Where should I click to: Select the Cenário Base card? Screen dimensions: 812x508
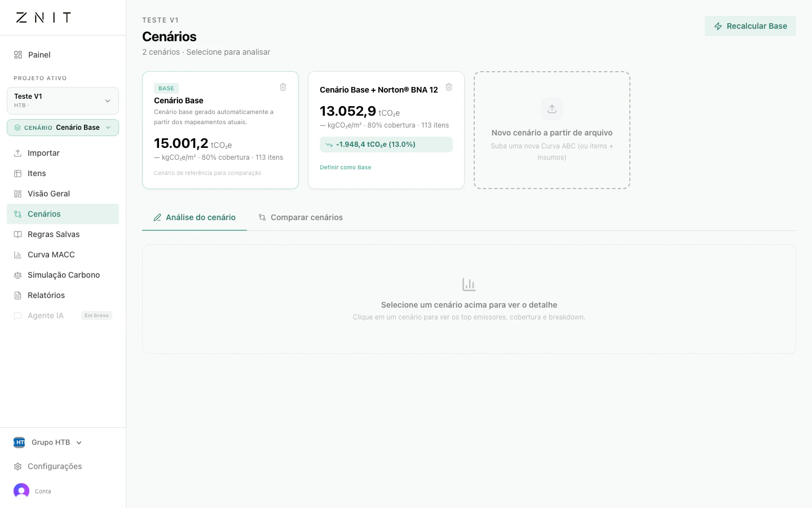click(x=220, y=130)
